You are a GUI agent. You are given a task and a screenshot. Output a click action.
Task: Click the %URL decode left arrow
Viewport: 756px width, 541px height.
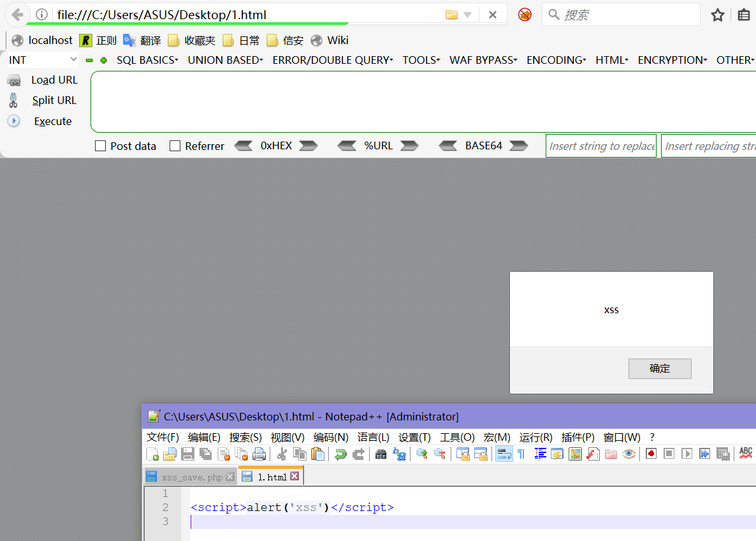tap(347, 145)
